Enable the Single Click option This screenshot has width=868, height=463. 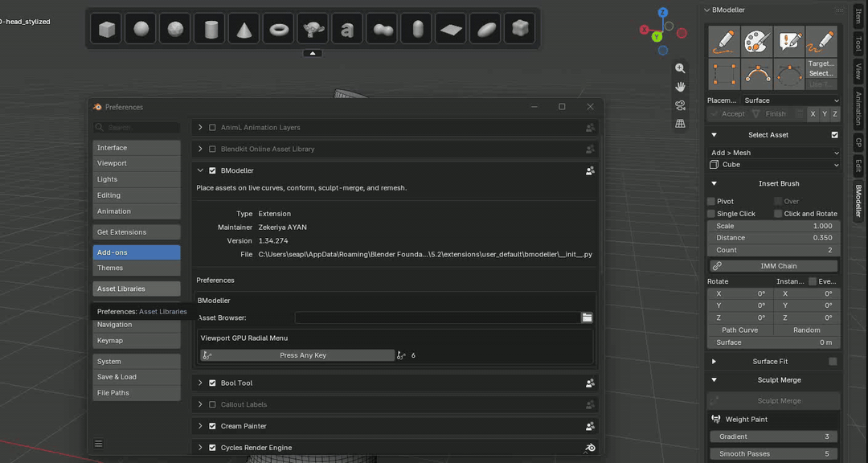coord(711,214)
